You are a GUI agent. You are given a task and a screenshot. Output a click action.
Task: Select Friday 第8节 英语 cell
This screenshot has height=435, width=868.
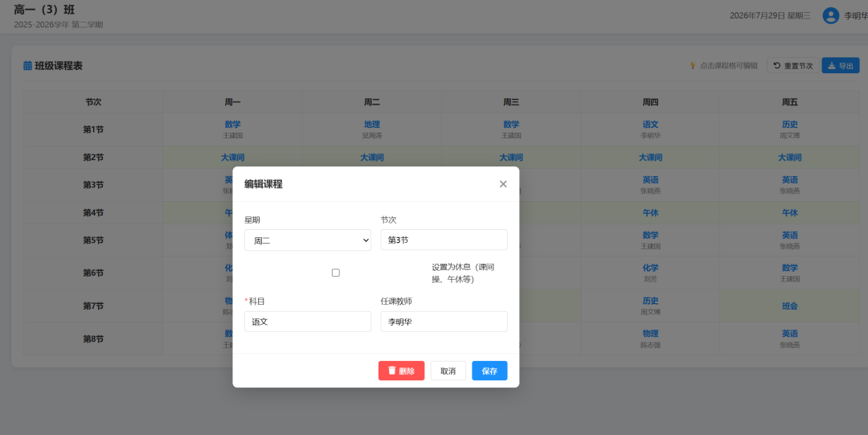pyautogui.click(x=789, y=339)
